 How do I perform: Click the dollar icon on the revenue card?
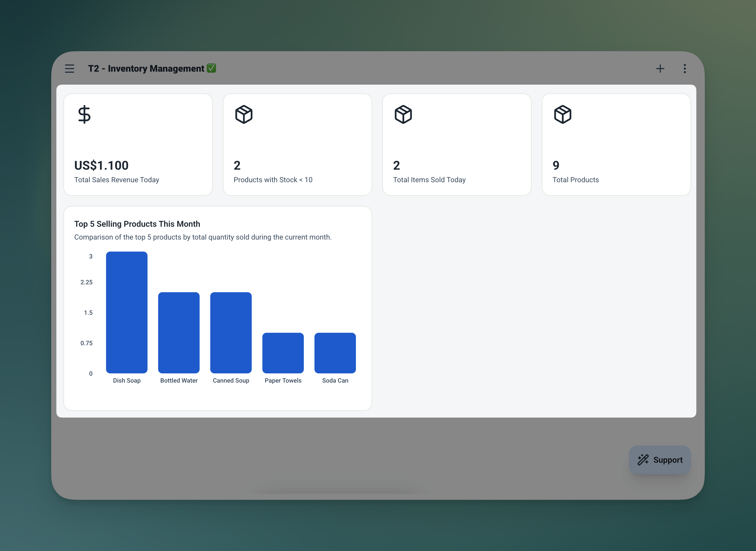(x=84, y=115)
